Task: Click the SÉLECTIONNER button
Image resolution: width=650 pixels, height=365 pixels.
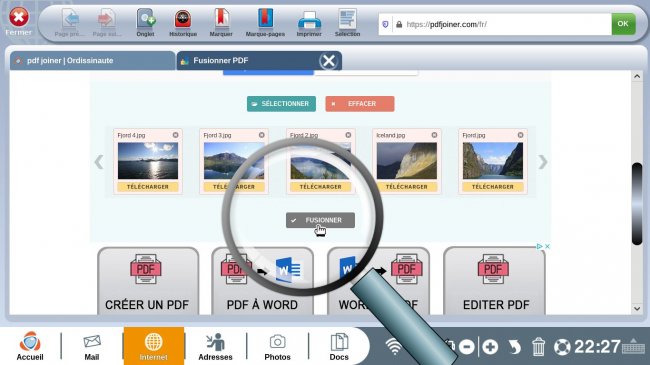Action: pos(281,104)
